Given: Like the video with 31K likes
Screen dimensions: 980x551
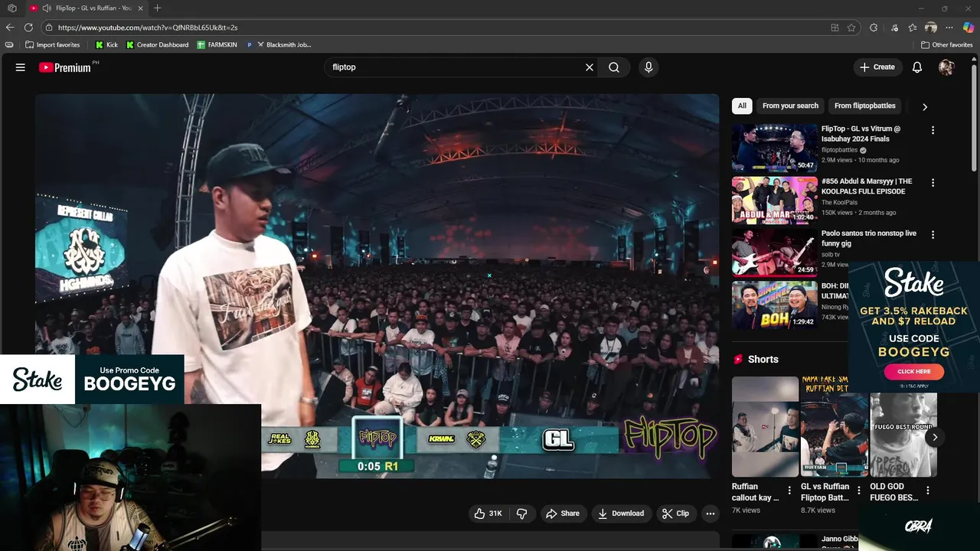Looking at the screenshot, I should click(488, 514).
